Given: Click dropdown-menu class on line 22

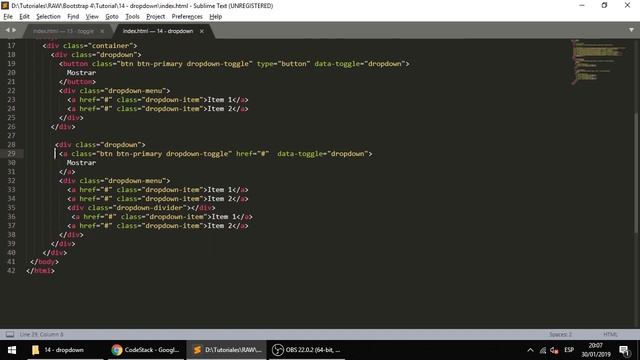Looking at the screenshot, I should coord(135,91).
